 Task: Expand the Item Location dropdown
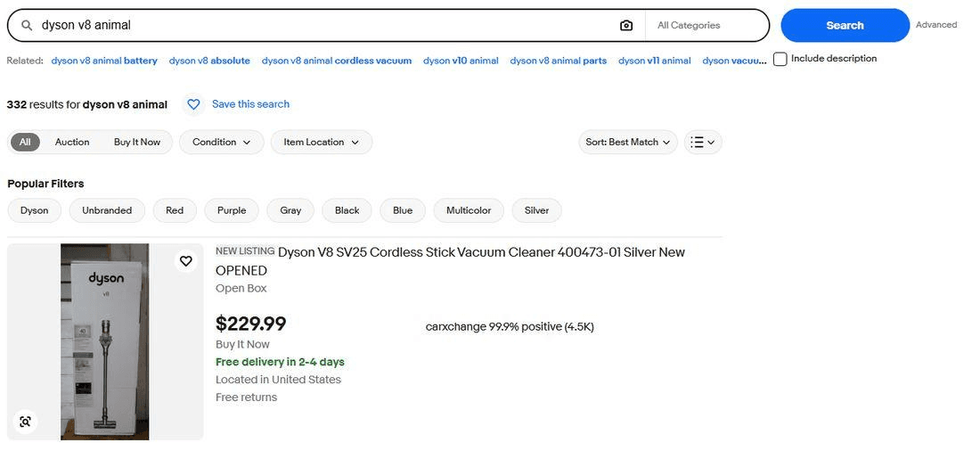click(x=322, y=142)
